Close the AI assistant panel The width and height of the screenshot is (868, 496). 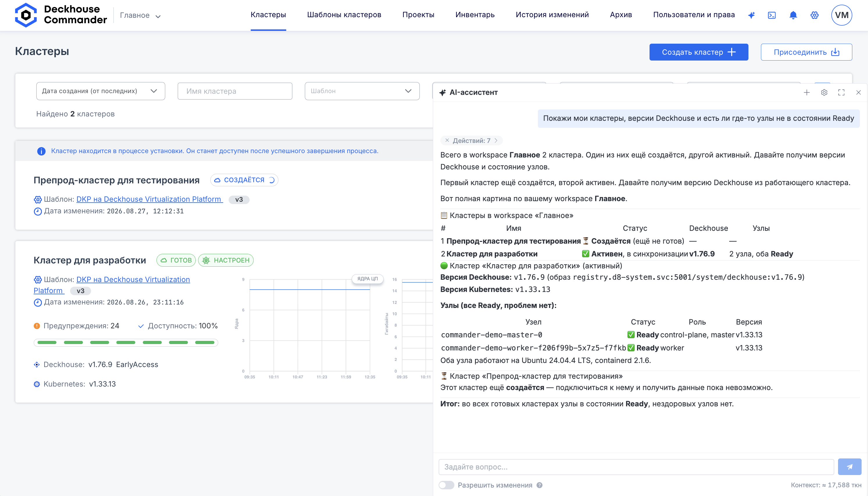[858, 92]
